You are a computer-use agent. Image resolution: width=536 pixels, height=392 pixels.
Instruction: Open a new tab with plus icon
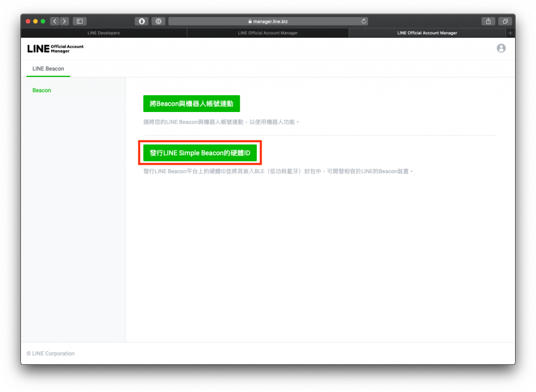tap(510, 33)
